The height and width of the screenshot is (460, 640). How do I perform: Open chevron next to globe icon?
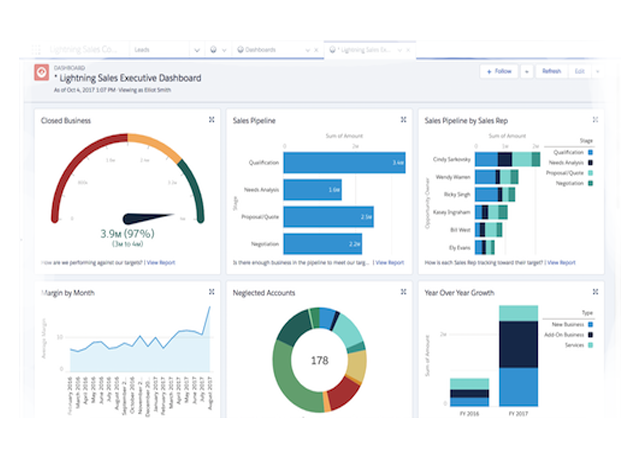point(224,50)
